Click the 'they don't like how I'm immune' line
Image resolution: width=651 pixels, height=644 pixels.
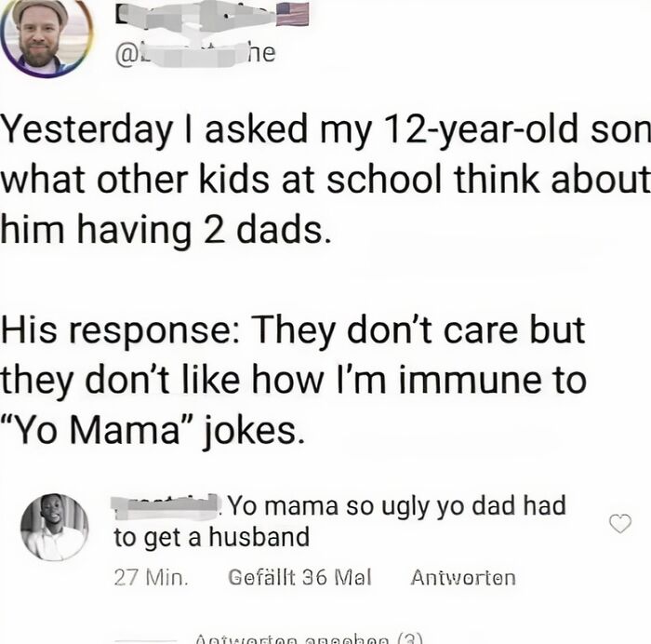(x=293, y=380)
